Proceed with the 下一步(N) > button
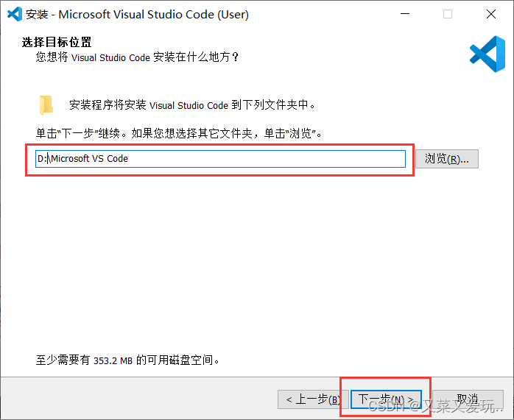This screenshot has width=514, height=420. pos(386,399)
